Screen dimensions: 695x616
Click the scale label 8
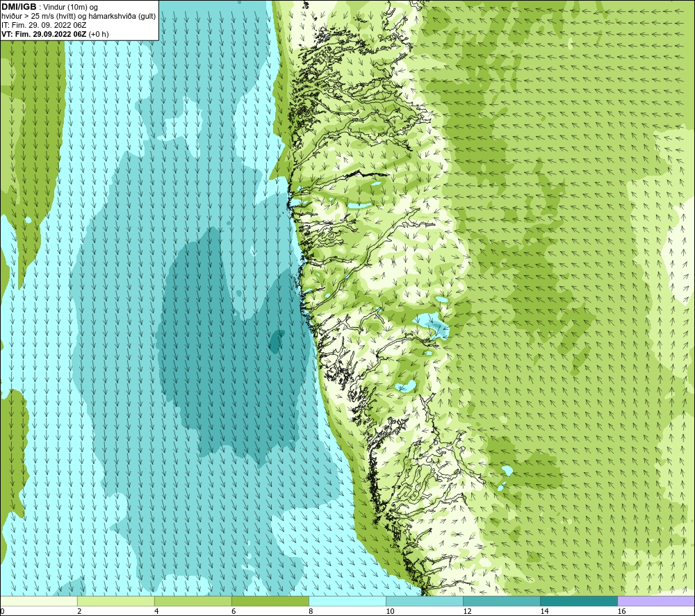pyautogui.click(x=311, y=612)
